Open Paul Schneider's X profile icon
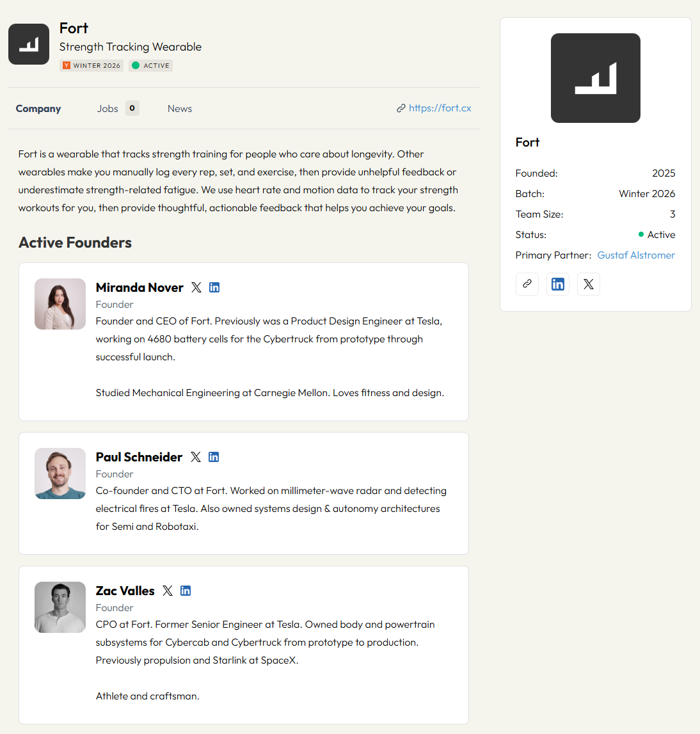700x734 pixels. tap(196, 457)
